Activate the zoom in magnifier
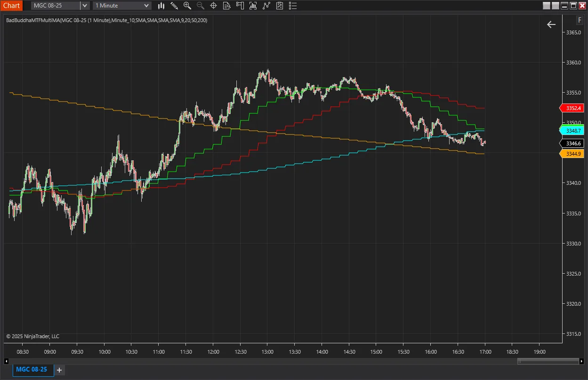Image resolution: width=588 pixels, height=380 pixels. pos(187,6)
